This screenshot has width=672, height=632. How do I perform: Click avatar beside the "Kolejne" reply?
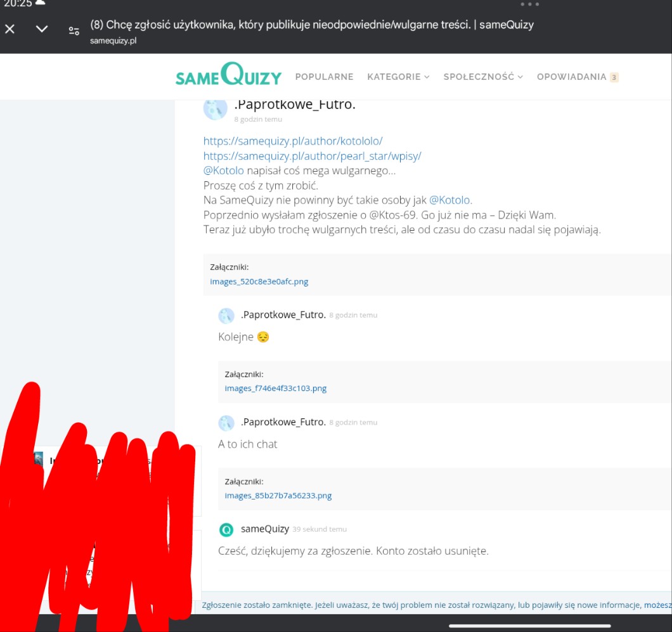point(226,316)
